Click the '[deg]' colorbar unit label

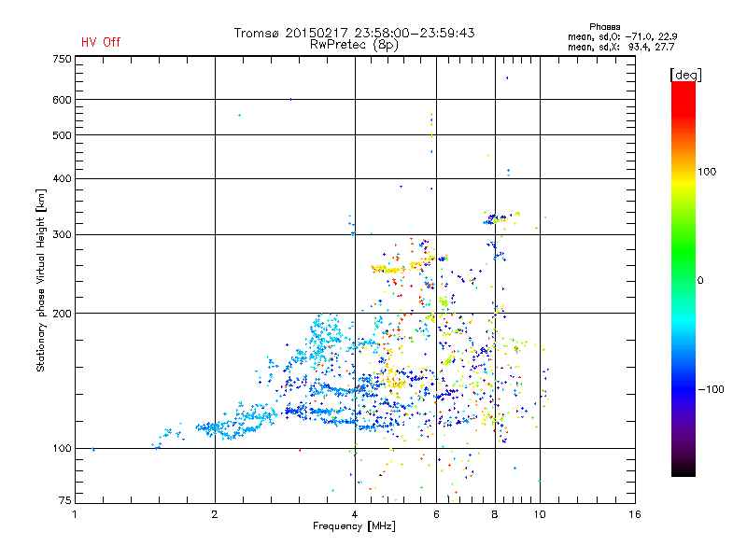pos(685,75)
